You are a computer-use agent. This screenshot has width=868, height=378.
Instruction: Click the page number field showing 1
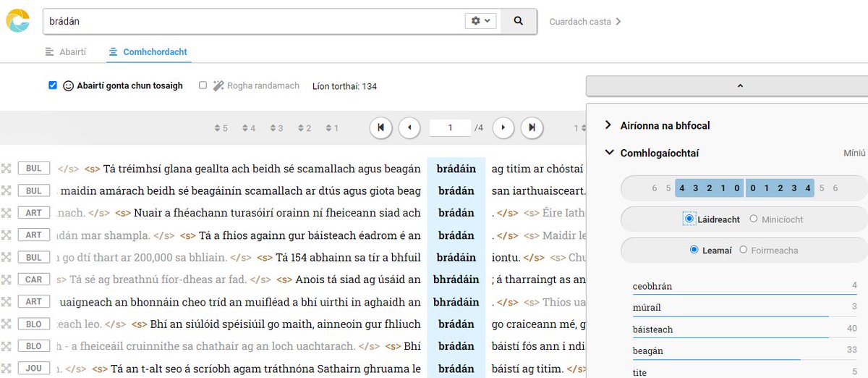coord(450,127)
